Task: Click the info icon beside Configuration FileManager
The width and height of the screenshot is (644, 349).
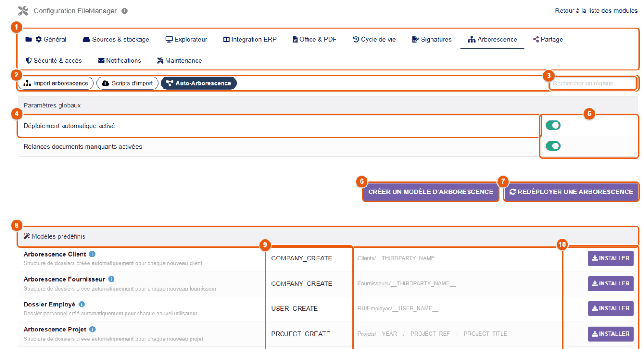Action: pyautogui.click(x=124, y=11)
